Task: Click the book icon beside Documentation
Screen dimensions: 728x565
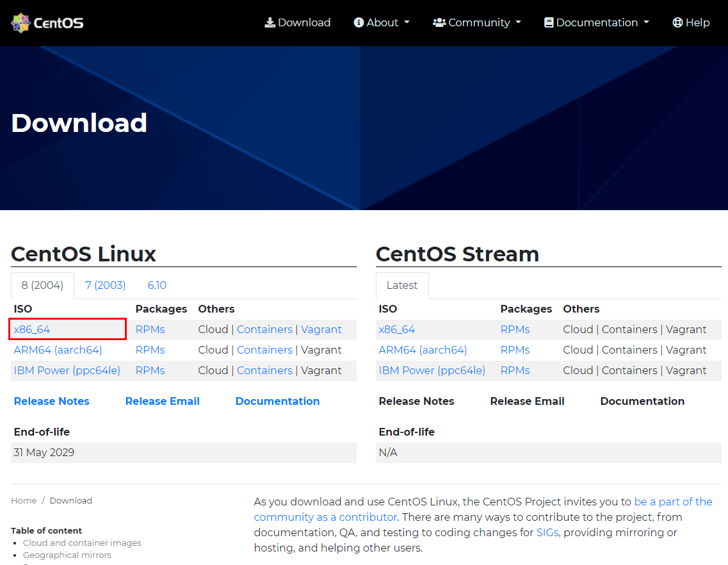Action: click(549, 23)
